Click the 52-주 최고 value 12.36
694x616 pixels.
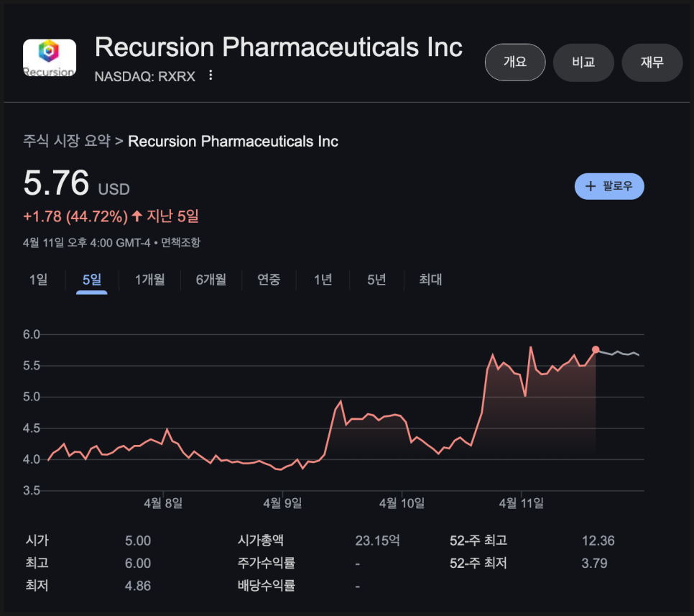pyautogui.click(x=598, y=541)
